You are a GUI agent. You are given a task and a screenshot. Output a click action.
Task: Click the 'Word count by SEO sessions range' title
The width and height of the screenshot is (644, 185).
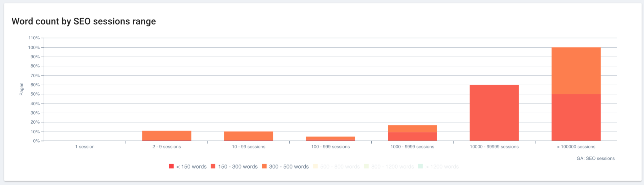pyautogui.click(x=84, y=21)
